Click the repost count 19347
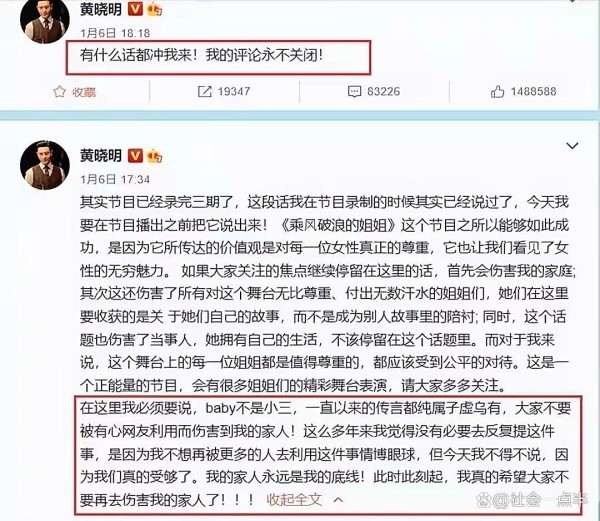 (x=234, y=91)
